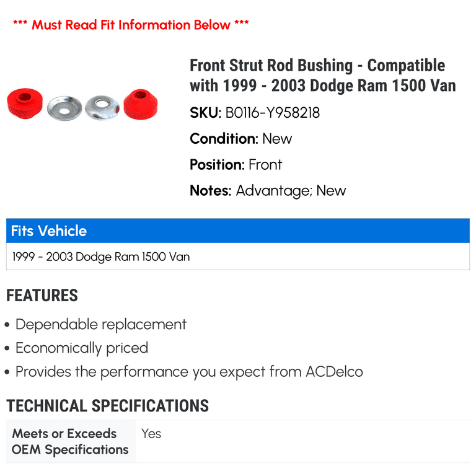Click the Notes: Advantage; New line
Image resolution: width=476 pixels, height=476 pixels.
click(268, 191)
